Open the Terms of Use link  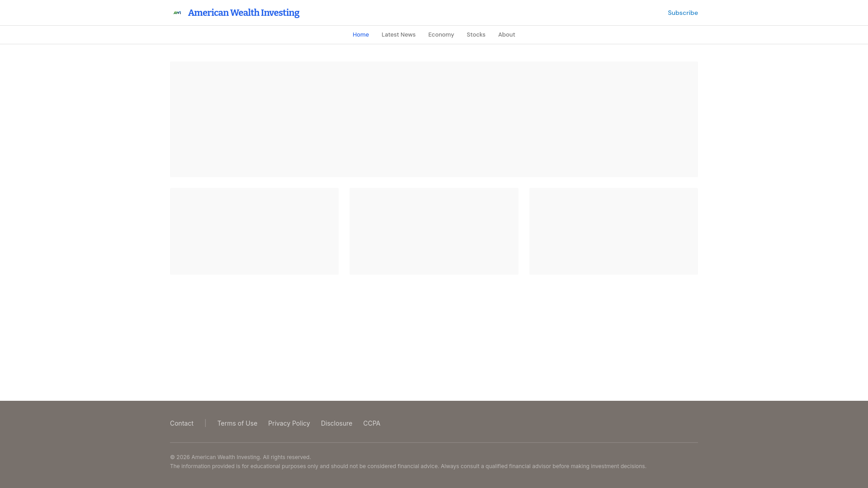[237, 423]
